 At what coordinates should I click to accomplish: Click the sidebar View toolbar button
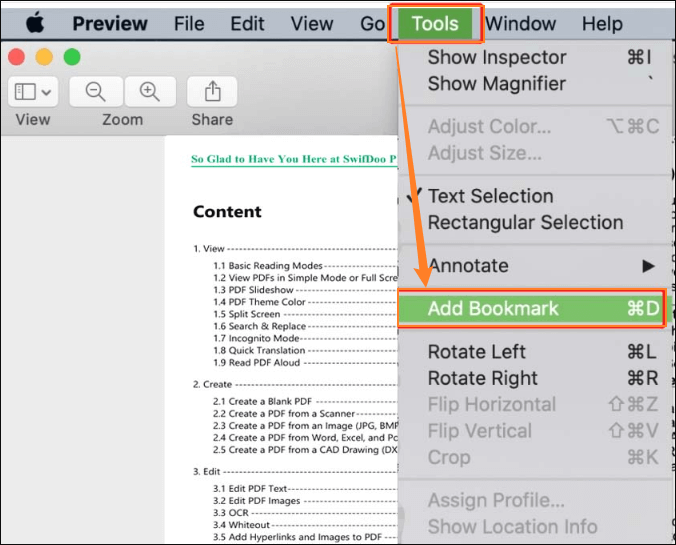(33, 92)
